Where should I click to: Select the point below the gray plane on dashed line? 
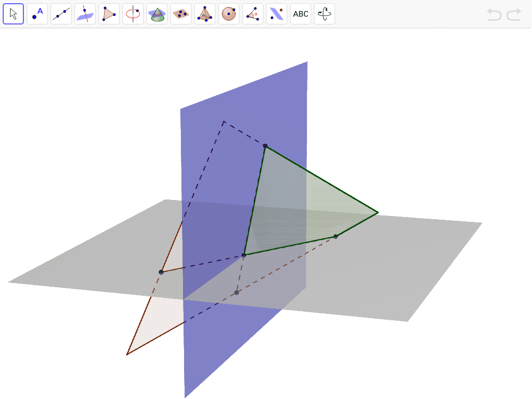pyautogui.click(x=237, y=293)
